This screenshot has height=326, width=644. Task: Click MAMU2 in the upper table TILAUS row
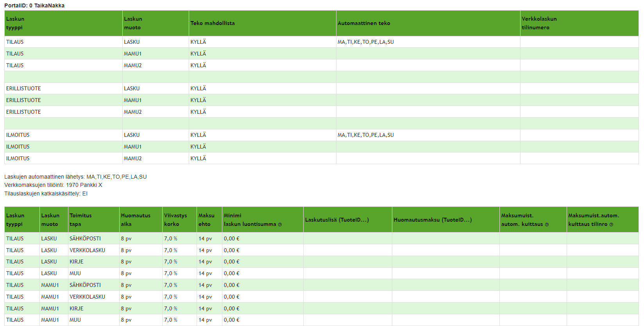tap(133, 65)
